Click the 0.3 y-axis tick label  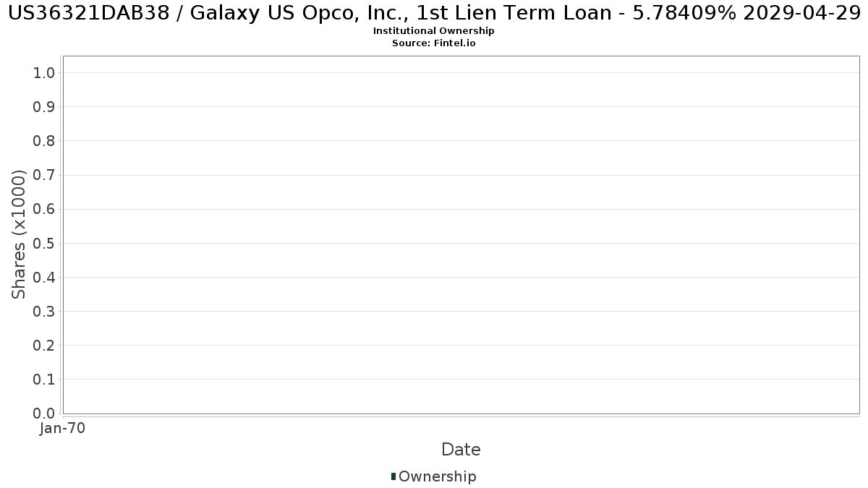click(45, 311)
